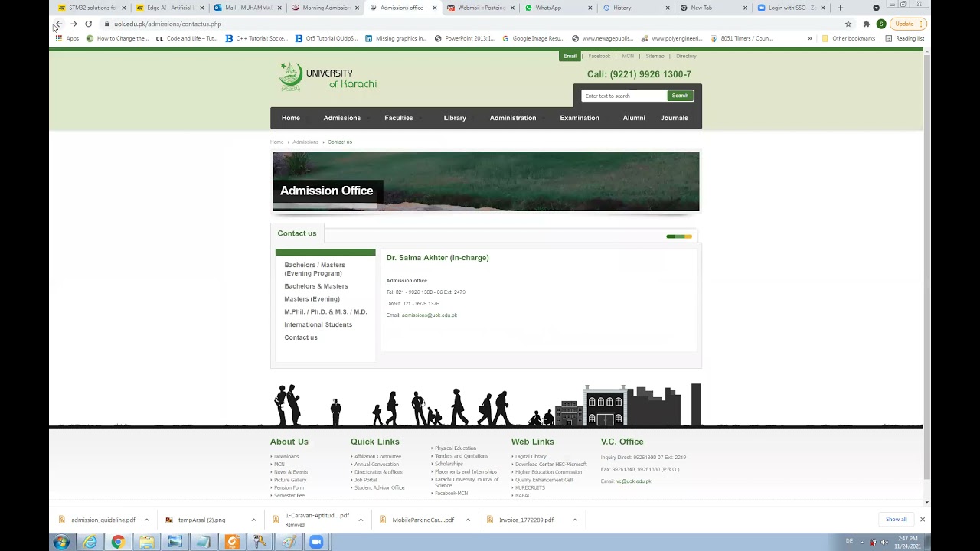
Task: Open the Downloads footer link
Action: point(286,456)
